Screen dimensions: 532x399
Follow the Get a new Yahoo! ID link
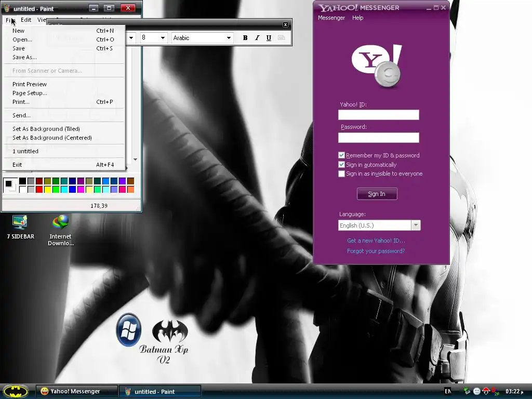coord(376,241)
